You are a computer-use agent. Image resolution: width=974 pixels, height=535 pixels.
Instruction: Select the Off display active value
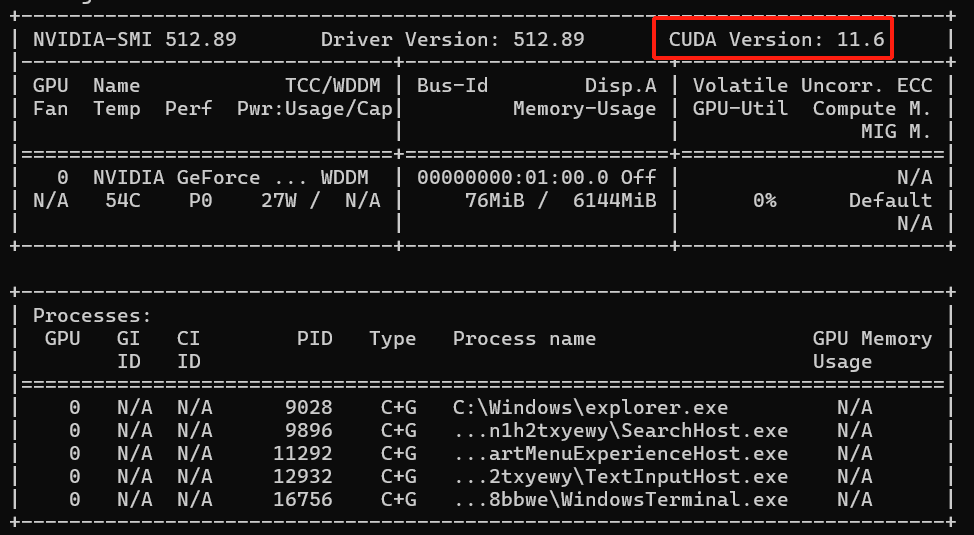[x=639, y=178]
